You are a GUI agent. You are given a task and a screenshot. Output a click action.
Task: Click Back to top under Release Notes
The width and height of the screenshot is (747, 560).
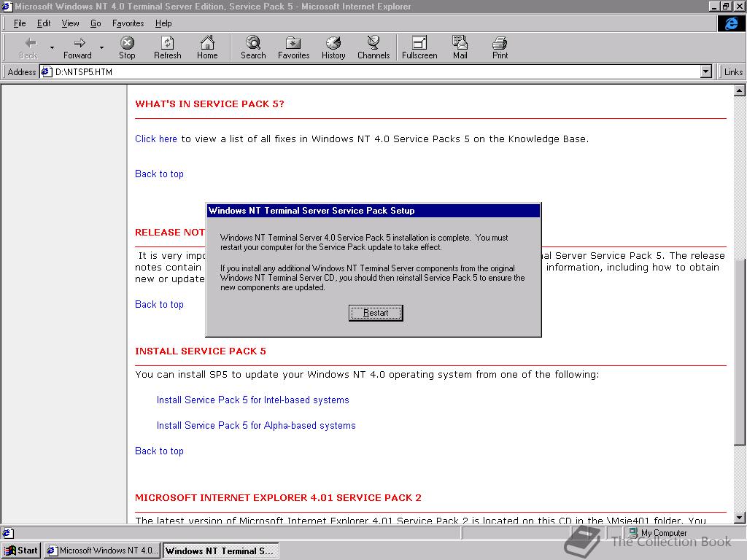pyautogui.click(x=159, y=304)
